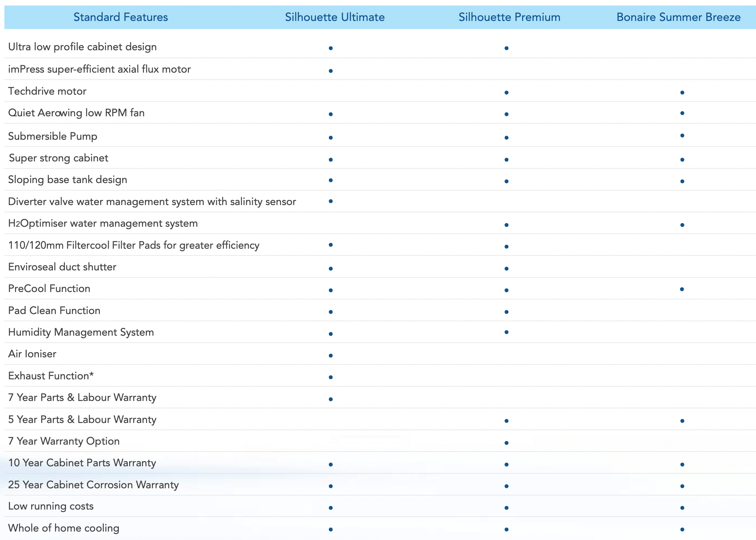Select the Silhouette Premium column header

pos(509,17)
